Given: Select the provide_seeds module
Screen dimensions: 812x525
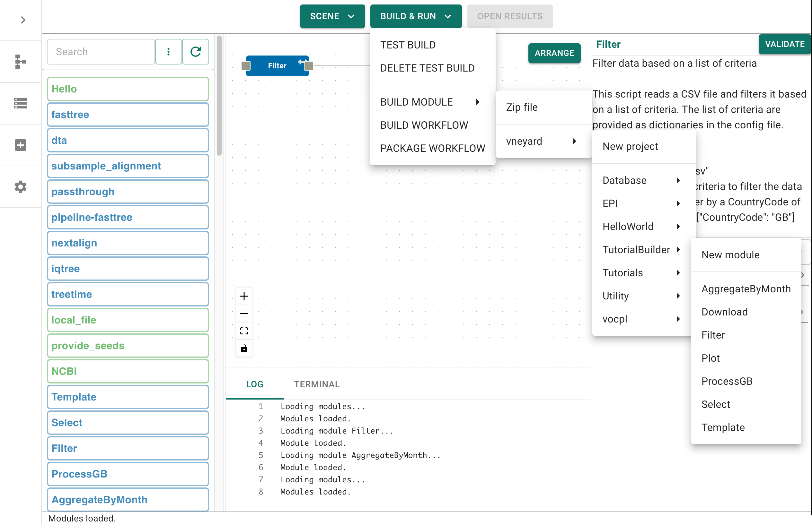Looking at the screenshot, I should click(128, 346).
